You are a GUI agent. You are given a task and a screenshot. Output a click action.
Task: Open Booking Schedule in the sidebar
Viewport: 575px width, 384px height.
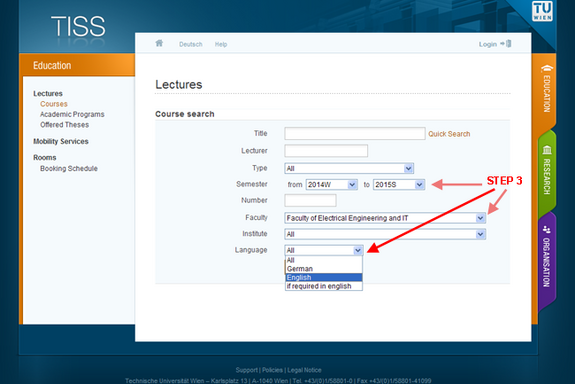point(69,168)
